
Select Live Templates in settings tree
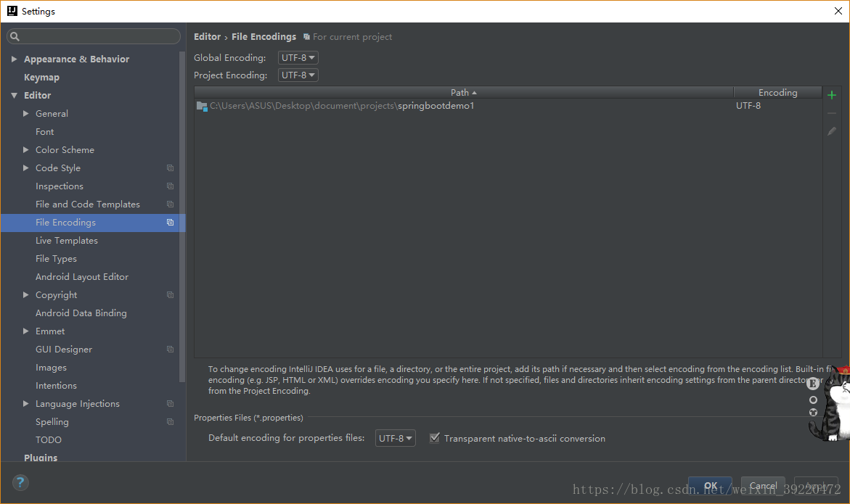click(x=67, y=241)
